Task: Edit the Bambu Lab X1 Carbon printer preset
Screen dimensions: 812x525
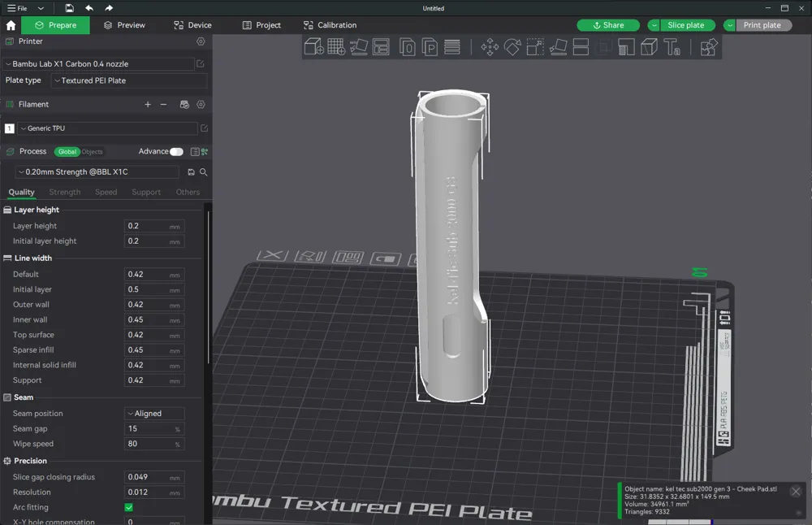Action: click(x=201, y=63)
